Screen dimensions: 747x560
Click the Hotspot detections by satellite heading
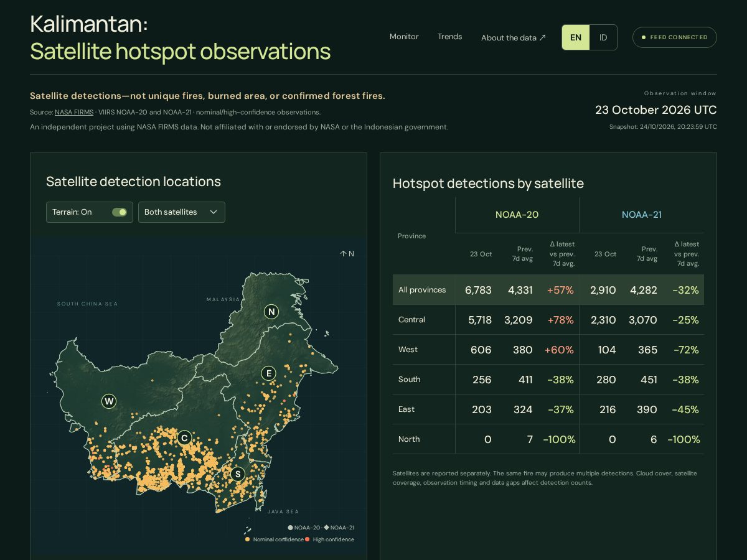pyautogui.click(x=488, y=184)
